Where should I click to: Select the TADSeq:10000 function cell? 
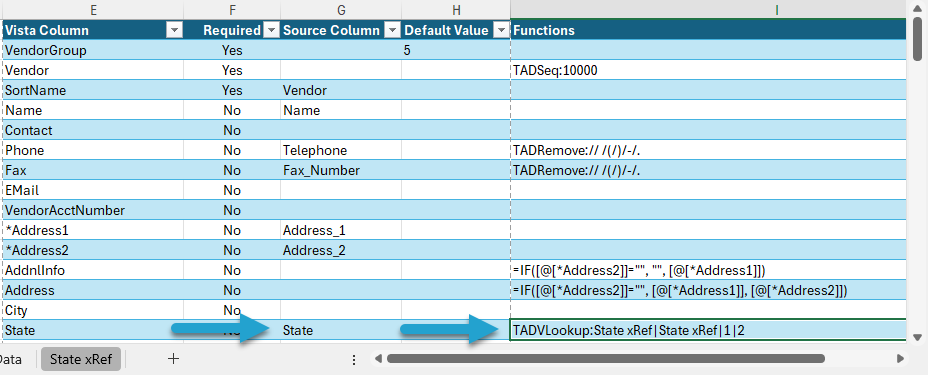[708, 70]
